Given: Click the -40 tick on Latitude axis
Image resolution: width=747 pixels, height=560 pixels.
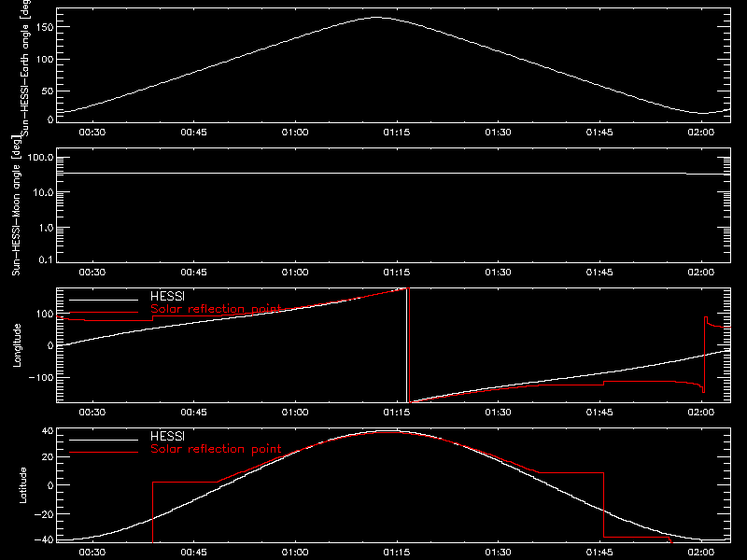Looking at the screenshot, I should tap(44, 540).
